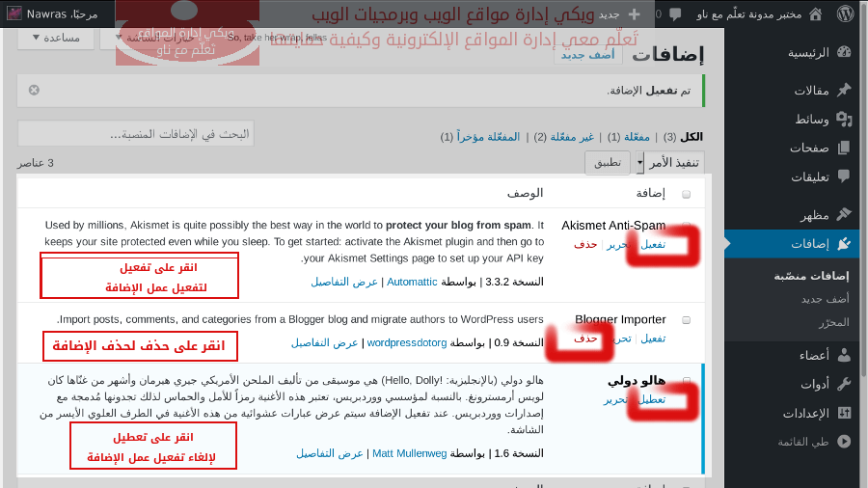Check the Blogger Importer plugin checkbox
The image size is (868, 488).
click(686, 319)
